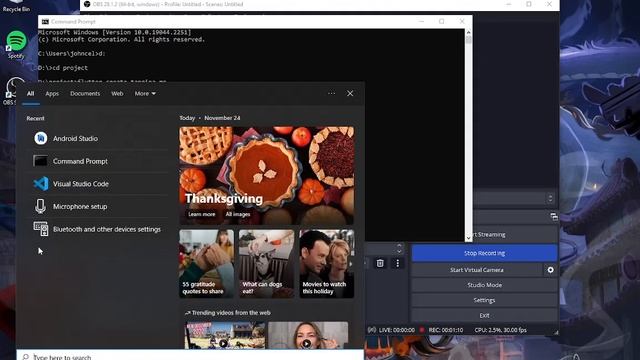The width and height of the screenshot is (640, 360).
Task: Open Trending videos from the web link
Action: tap(227, 313)
